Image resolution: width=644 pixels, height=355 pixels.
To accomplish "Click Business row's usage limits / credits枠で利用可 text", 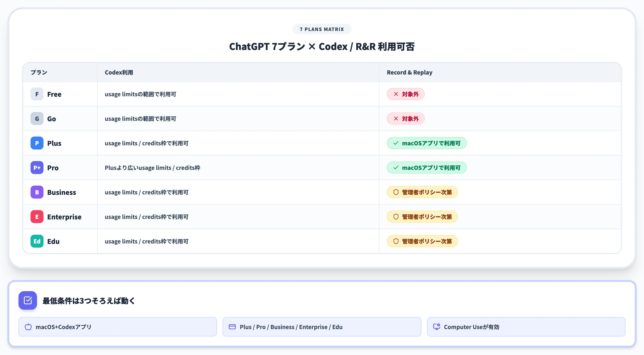I will click(146, 192).
